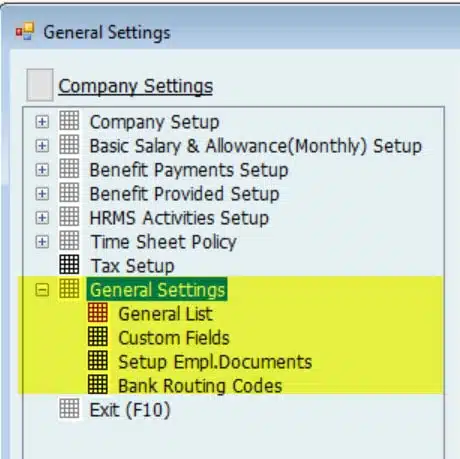Viewport: 460px width, 459px height.
Task: Click the blank square beside Company Settings
Action: coord(40,85)
